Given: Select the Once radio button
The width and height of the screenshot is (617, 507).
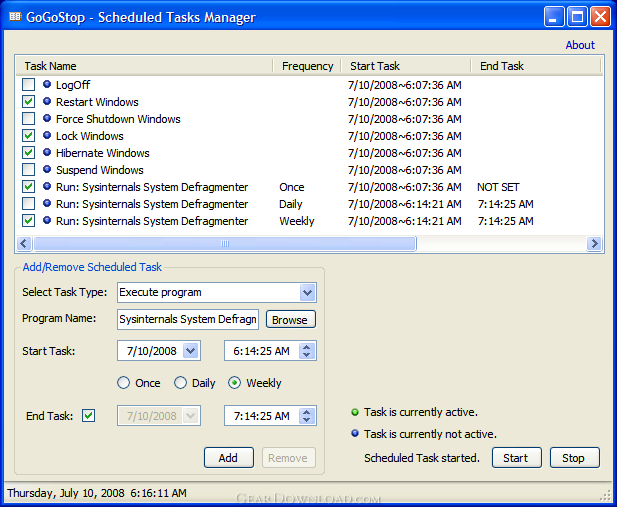Looking at the screenshot, I should (124, 383).
